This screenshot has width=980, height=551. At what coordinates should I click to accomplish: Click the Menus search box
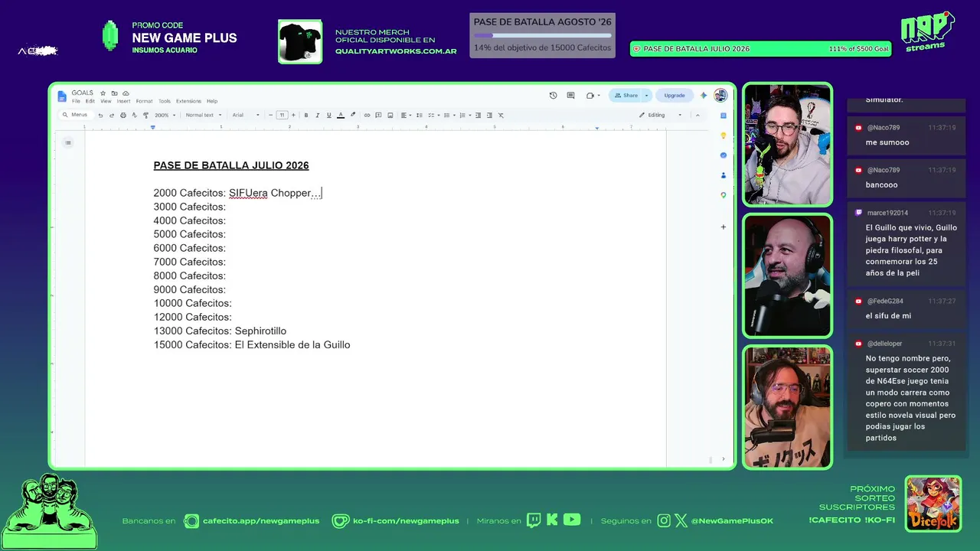76,116
